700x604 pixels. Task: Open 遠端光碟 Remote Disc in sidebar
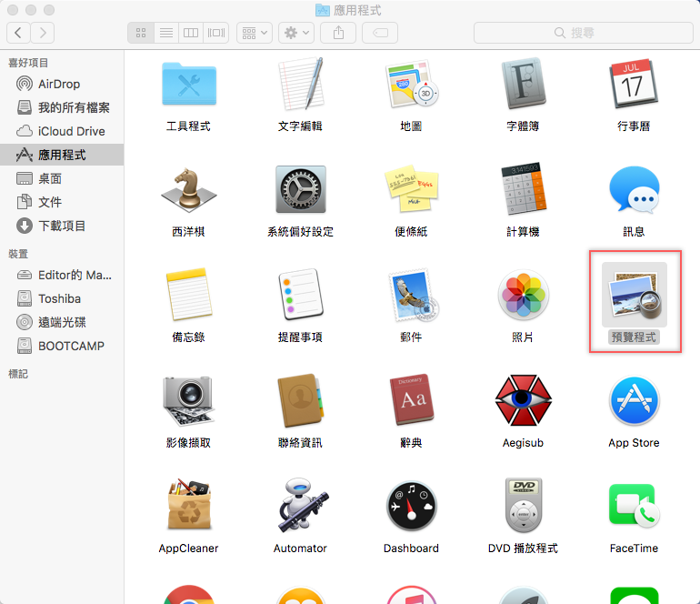point(62,323)
